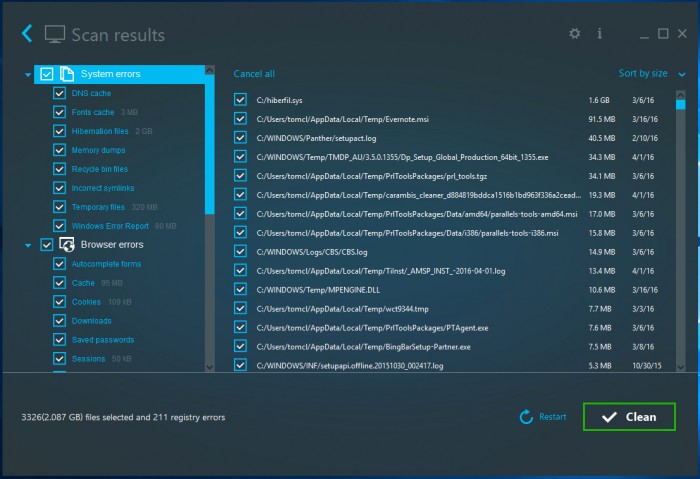Toggle the Sessions checkbox
This screenshot has width=700, height=479.
tap(59, 358)
